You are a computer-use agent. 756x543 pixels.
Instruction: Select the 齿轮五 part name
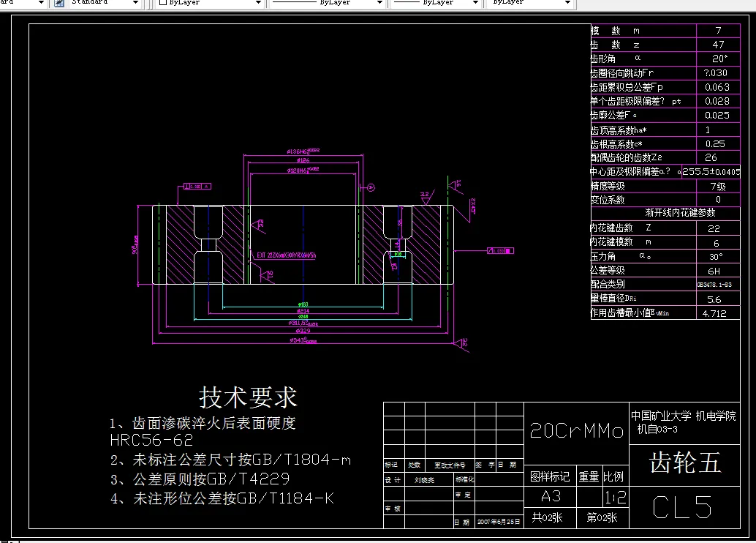[x=685, y=463]
